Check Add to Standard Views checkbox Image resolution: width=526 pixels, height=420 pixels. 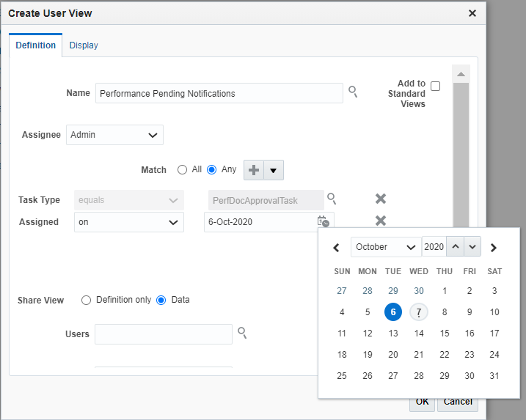436,86
